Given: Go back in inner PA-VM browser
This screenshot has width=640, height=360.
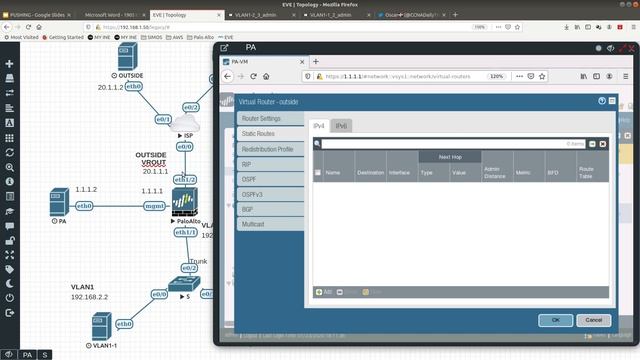Looking at the screenshot, I should pyautogui.click(x=228, y=76).
